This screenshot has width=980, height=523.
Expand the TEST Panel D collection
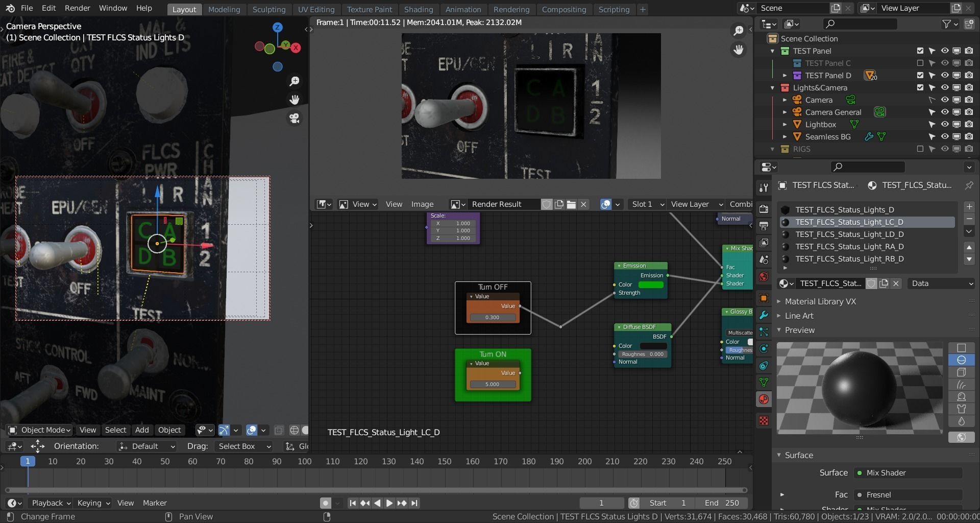pyautogui.click(x=785, y=76)
